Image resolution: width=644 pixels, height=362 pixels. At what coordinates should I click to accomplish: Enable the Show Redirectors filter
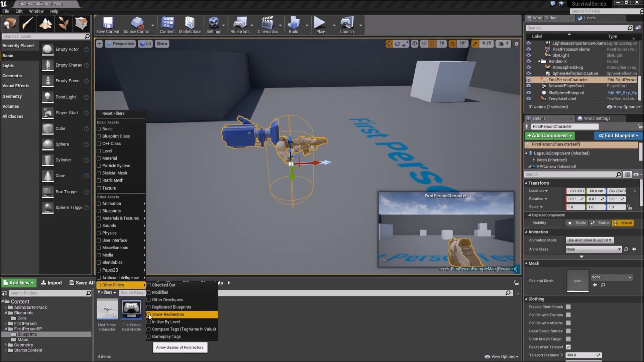point(182,314)
